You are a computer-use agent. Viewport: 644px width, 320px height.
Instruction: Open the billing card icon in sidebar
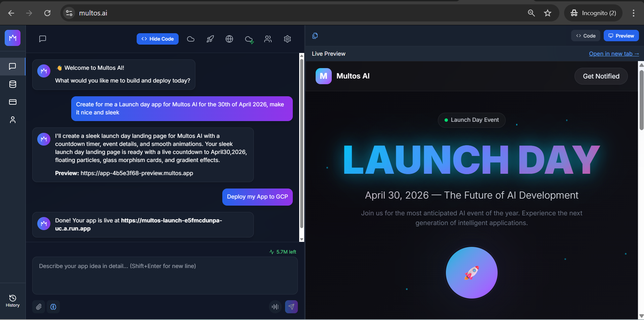tap(12, 102)
